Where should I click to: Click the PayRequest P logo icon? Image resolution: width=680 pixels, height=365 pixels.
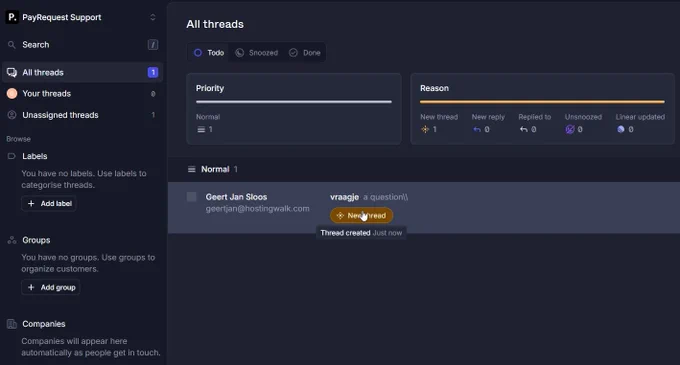[x=12, y=17]
